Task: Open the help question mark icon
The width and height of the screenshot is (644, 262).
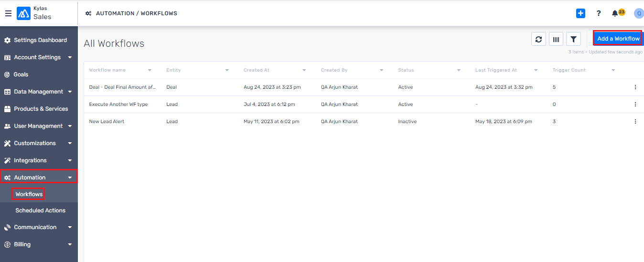Action: pyautogui.click(x=598, y=13)
